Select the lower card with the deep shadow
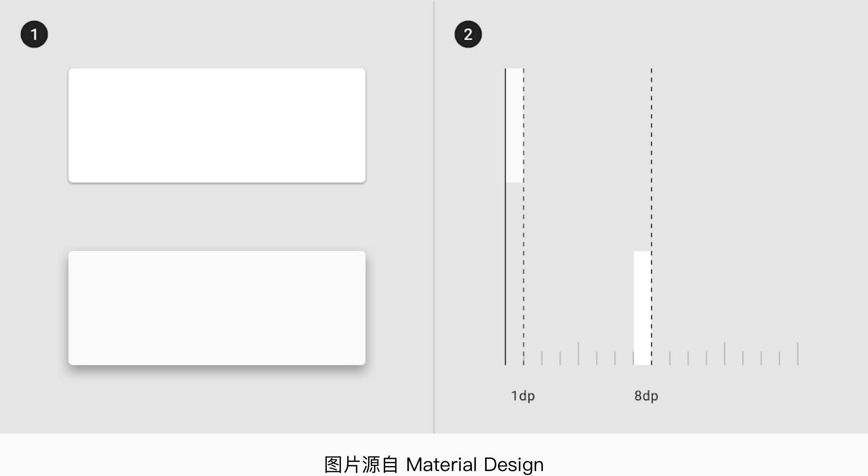The width and height of the screenshot is (868, 476). pyautogui.click(x=217, y=308)
